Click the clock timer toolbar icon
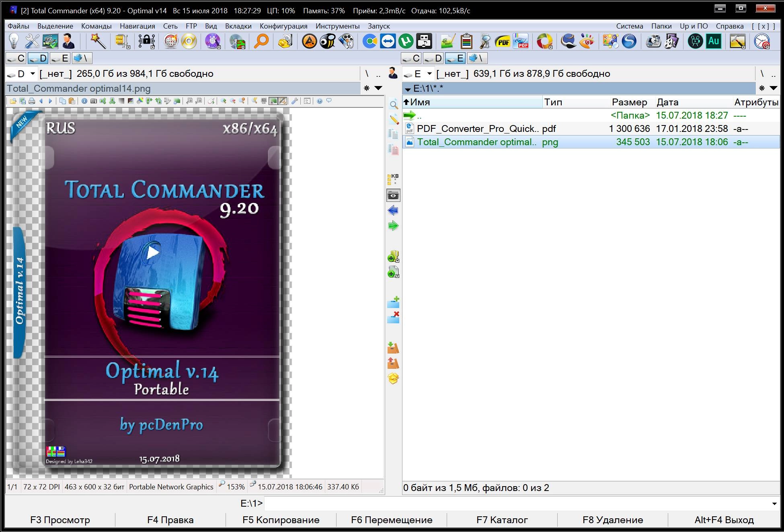784x532 pixels. click(762, 41)
